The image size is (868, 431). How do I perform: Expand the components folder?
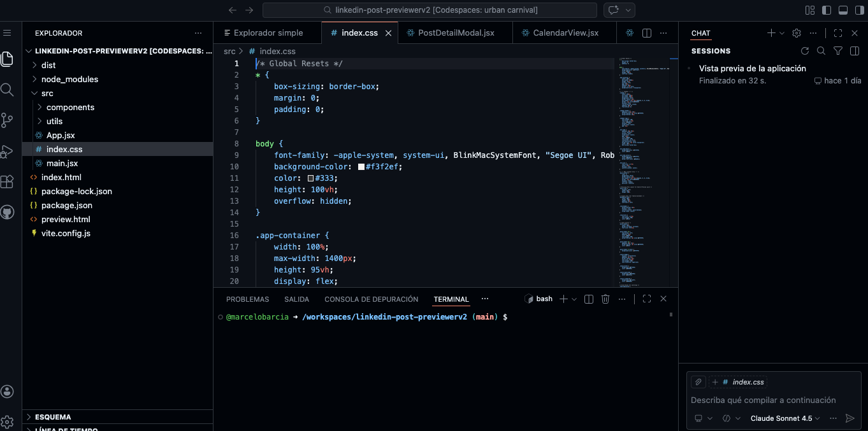pos(70,107)
